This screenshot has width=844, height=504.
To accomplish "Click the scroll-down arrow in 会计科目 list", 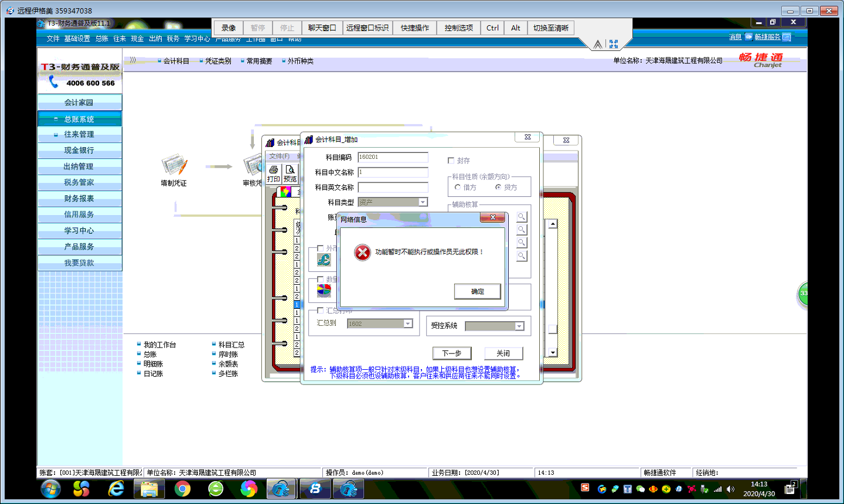I will point(553,353).
